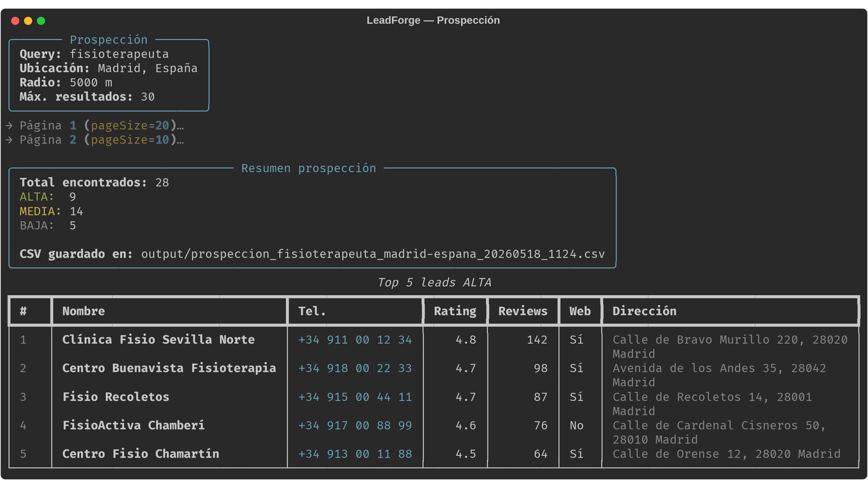Click phone number +34 918 00 22 33
This screenshot has height=488, width=868.
point(355,368)
